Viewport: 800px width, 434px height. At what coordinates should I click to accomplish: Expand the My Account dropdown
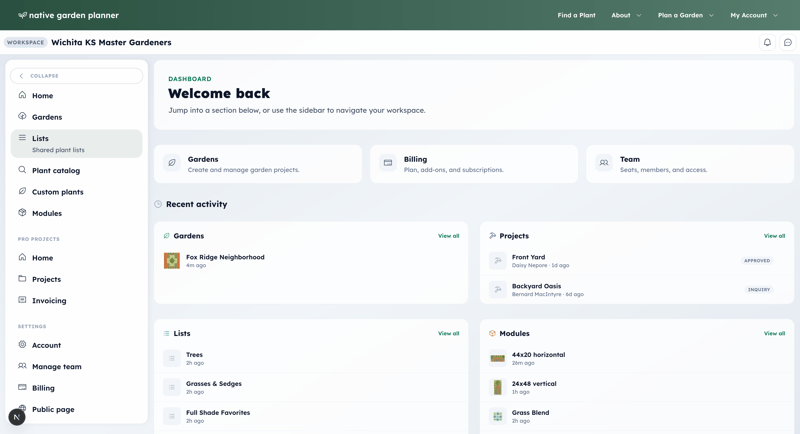753,15
